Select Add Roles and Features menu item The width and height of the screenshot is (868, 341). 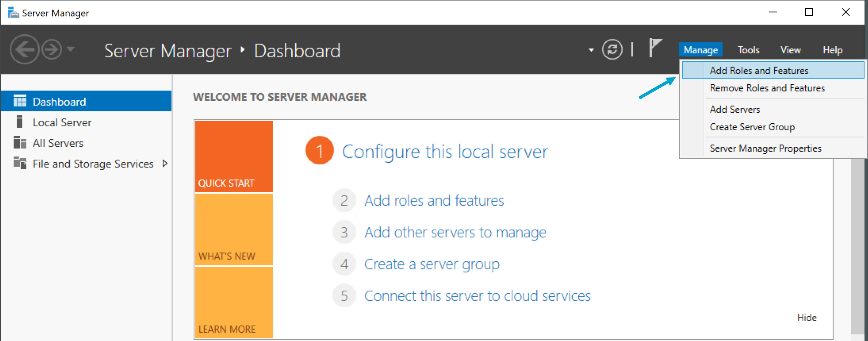(x=759, y=71)
